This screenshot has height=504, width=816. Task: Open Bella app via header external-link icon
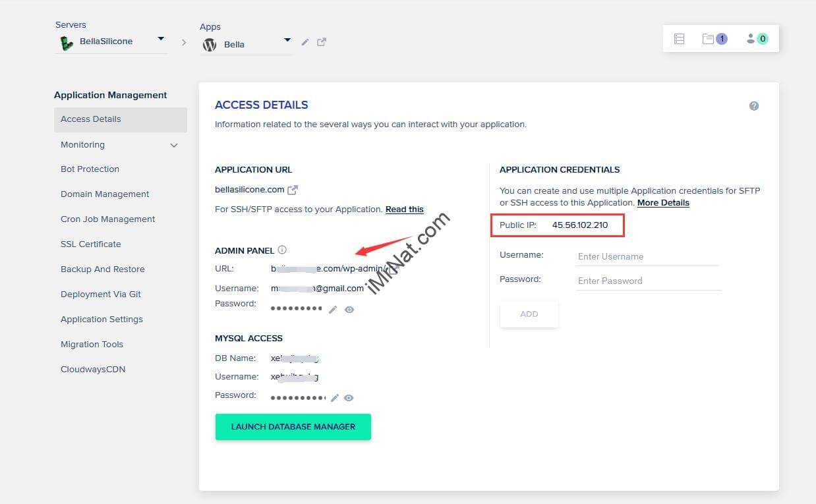(322, 42)
